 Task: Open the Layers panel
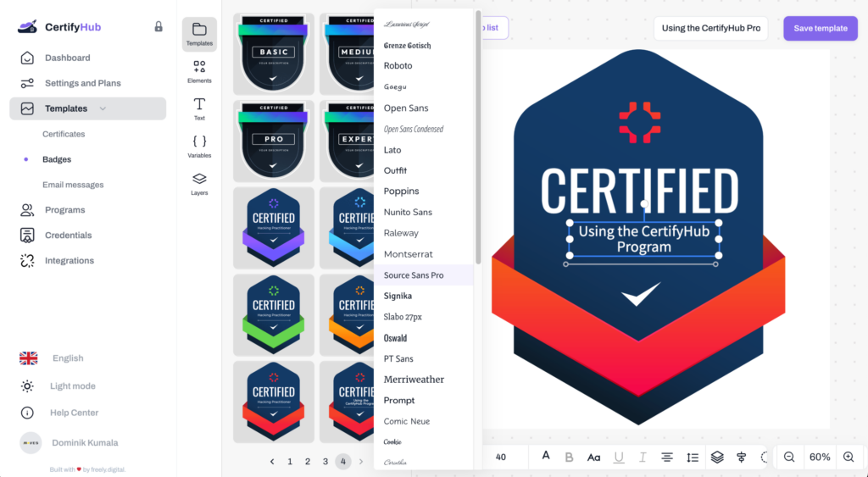click(199, 184)
